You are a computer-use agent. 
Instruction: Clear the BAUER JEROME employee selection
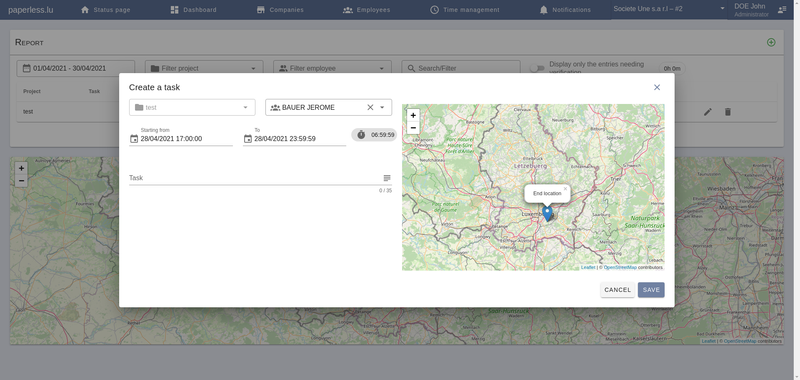click(x=370, y=107)
